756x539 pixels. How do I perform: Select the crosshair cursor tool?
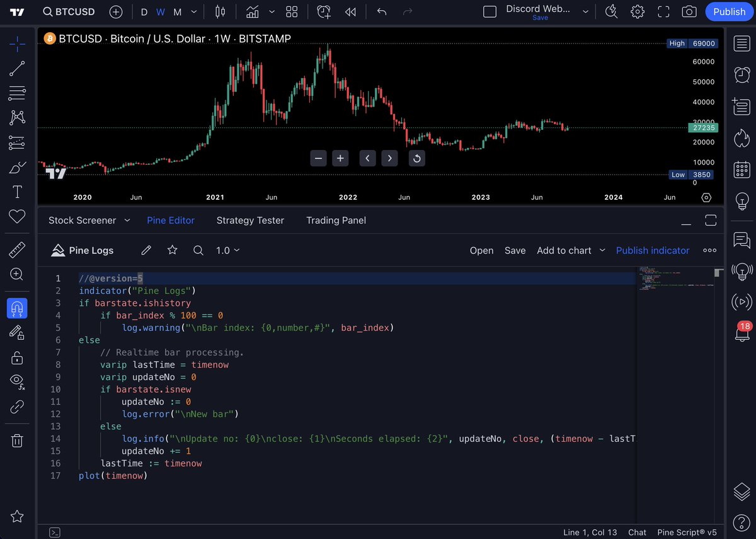click(17, 44)
